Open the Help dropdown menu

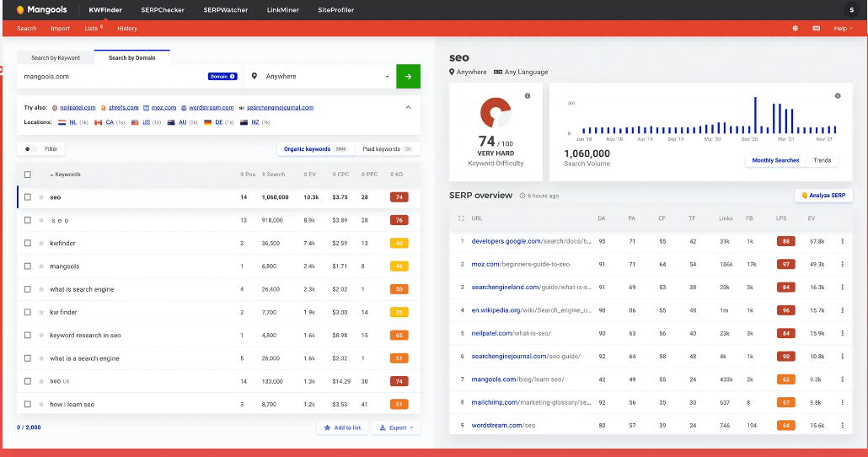click(843, 29)
